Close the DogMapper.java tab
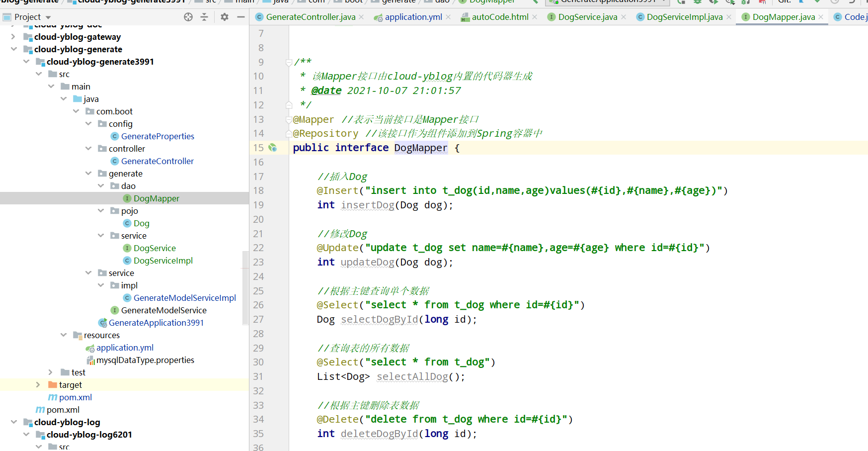This screenshot has width=868, height=451. [821, 17]
